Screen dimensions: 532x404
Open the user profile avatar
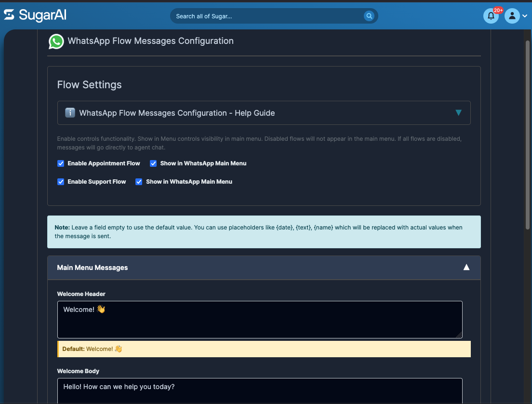pyautogui.click(x=512, y=16)
